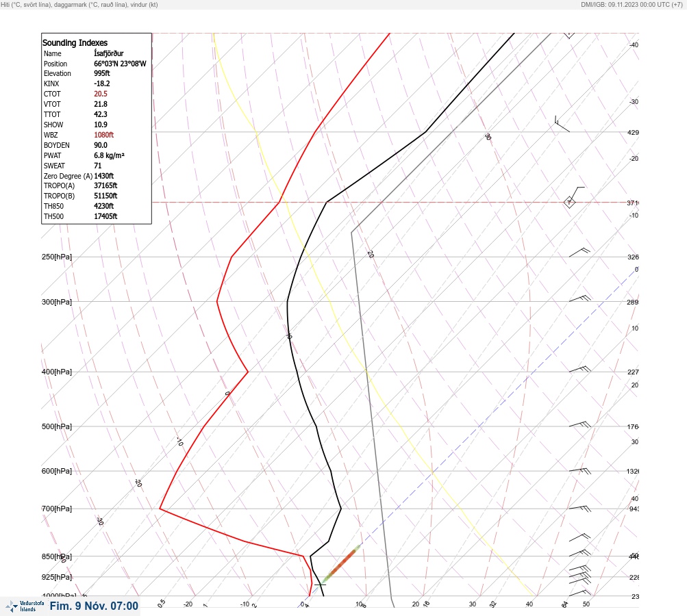Screen dimensions: 687x616
Task: Click the DMI/IGB 09.11.2023 model run label
Action: (x=632, y=5)
